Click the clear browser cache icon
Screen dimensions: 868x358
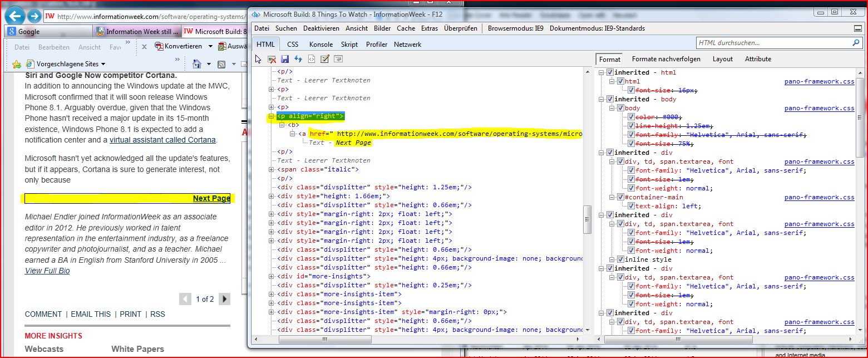pos(272,59)
